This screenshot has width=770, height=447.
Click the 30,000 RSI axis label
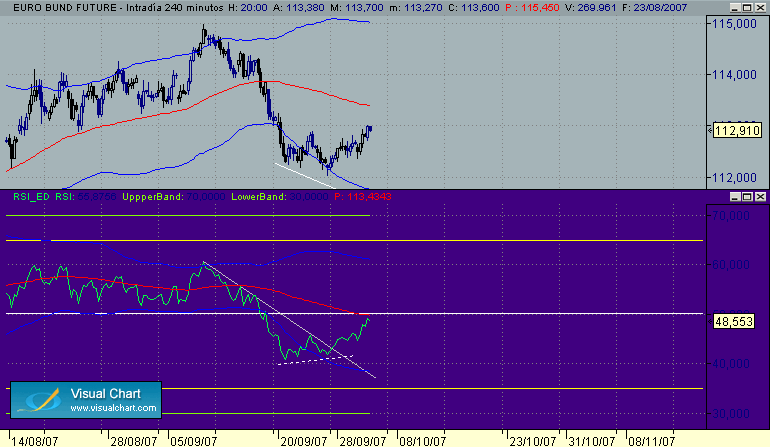pos(731,414)
